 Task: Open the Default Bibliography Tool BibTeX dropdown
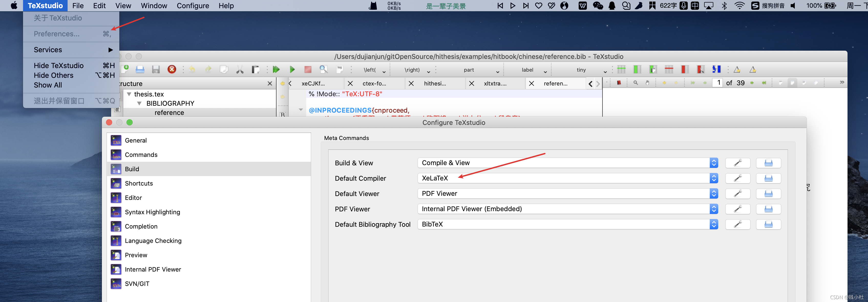[x=568, y=224]
